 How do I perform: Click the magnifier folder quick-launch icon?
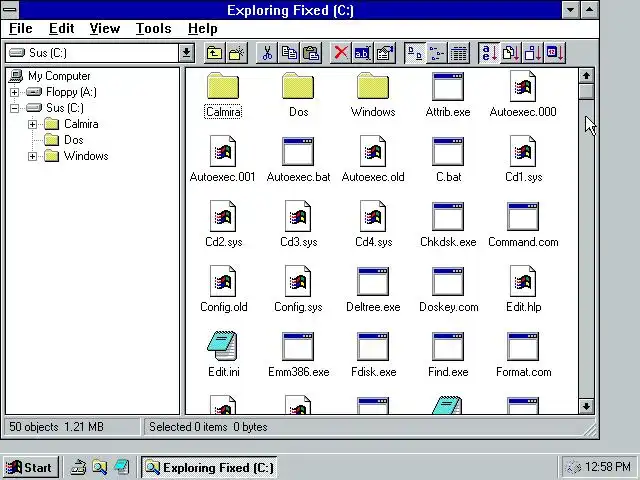coord(99,467)
